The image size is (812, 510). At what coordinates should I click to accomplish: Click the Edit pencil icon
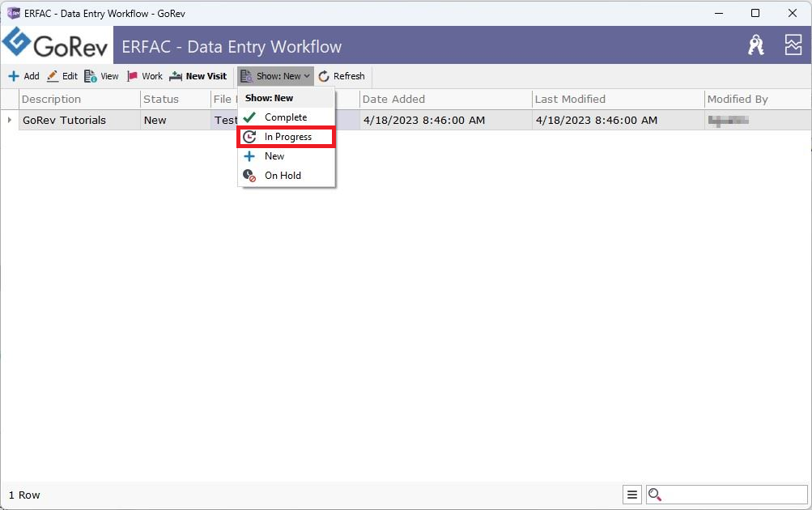(53, 77)
